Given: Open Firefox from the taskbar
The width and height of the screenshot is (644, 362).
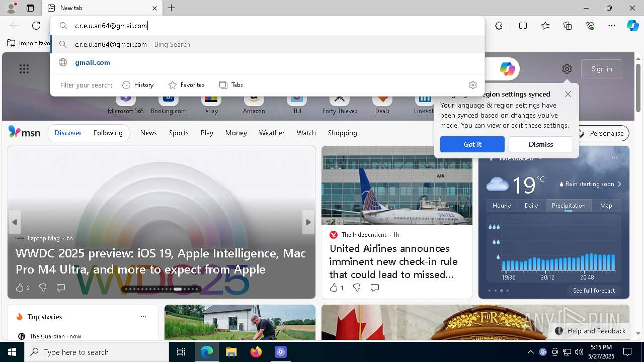Looking at the screenshot, I should [256, 352].
